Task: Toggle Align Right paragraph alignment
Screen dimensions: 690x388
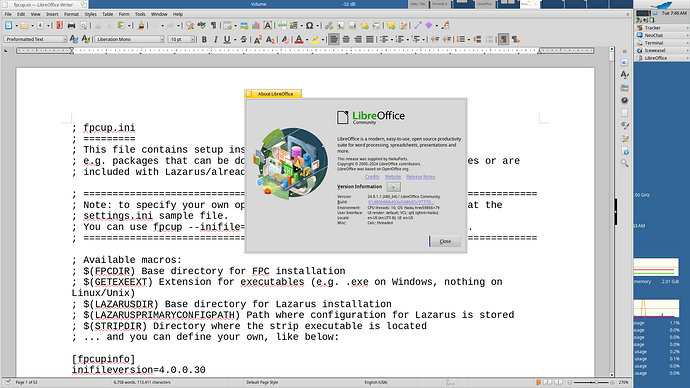Action: (358, 39)
